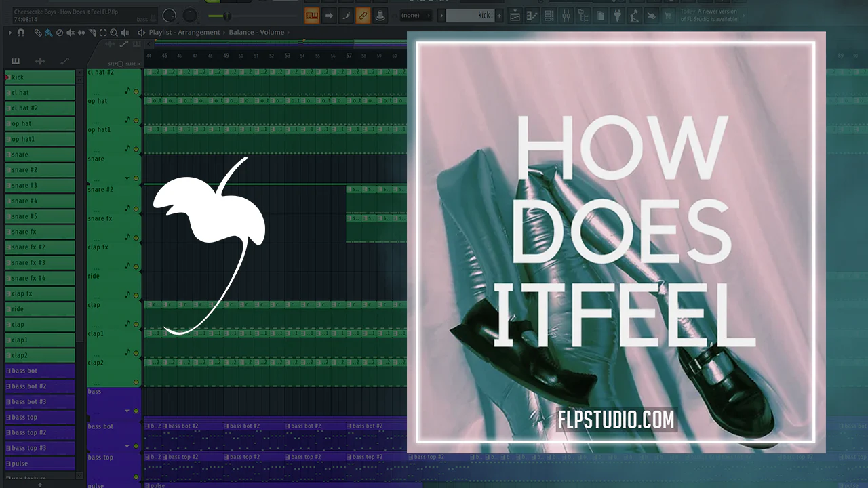This screenshot has height=488, width=868.
Task: Select the cl hat pattern
Action: tap(40, 93)
